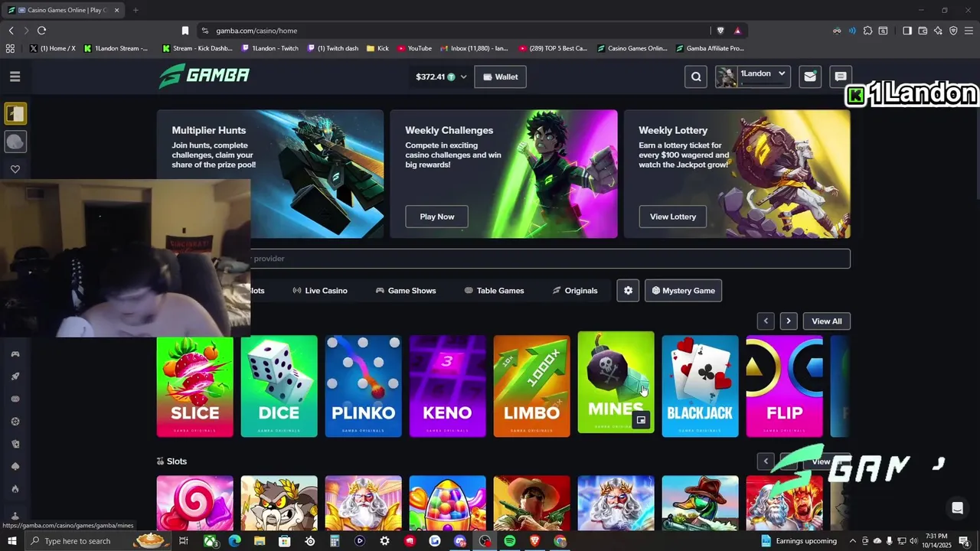
Task: Click Play Now on Weekly Challenges
Action: click(437, 217)
